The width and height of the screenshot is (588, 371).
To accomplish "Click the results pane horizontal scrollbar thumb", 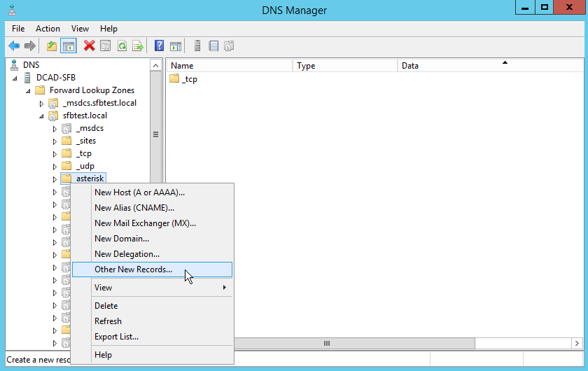I will click(354, 343).
